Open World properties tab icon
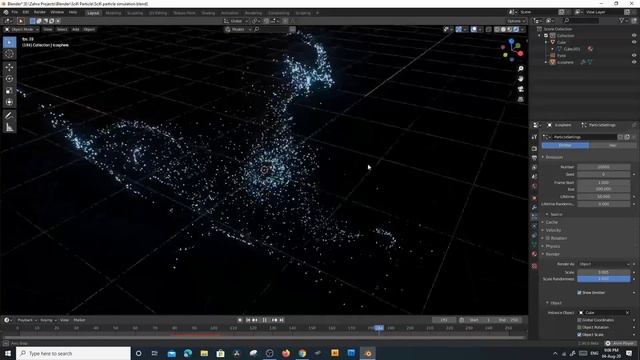640x360 pixels. [x=534, y=186]
